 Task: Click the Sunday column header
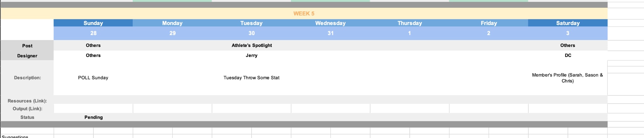[93, 23]
